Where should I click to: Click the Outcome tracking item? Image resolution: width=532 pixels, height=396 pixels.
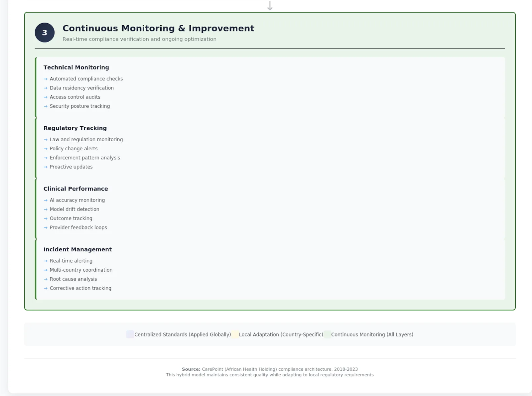pos(71,218)
